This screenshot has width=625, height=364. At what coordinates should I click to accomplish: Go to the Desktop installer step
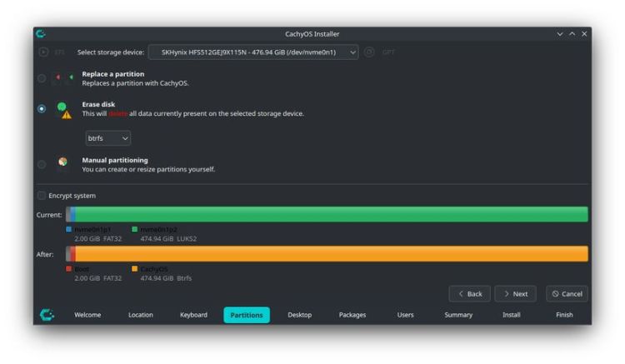[299, 315]
